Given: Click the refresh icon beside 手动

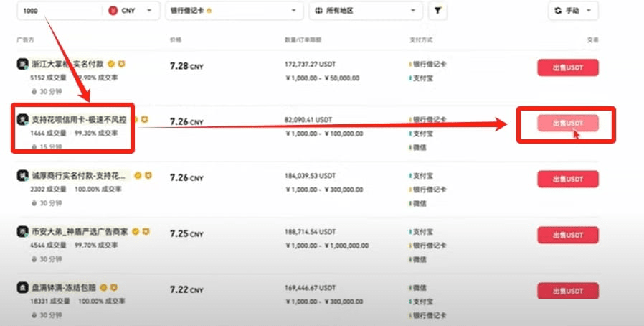Looking at the screenshot, I should coord(557,11).
